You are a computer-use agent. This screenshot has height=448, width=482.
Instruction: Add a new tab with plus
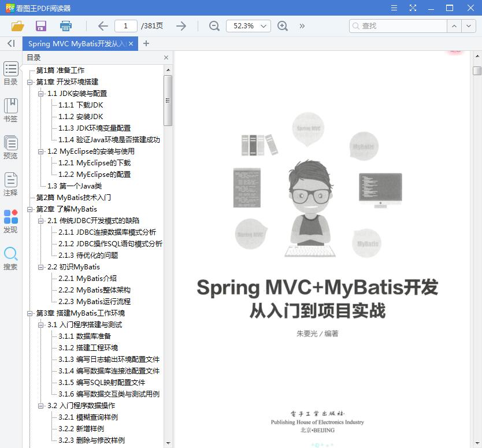[x=146, y=44]
